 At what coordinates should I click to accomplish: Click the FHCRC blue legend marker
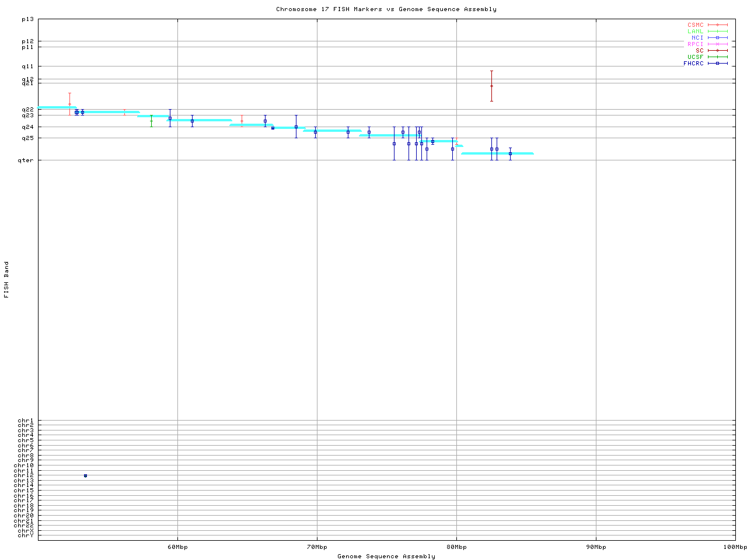pyautogui.click(x=717, y=64)
